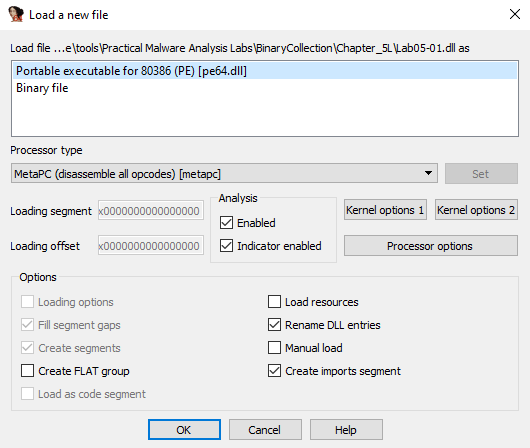
Task: Enable the Create FLAT group checkbox
Action: click(x=27, y=371)
